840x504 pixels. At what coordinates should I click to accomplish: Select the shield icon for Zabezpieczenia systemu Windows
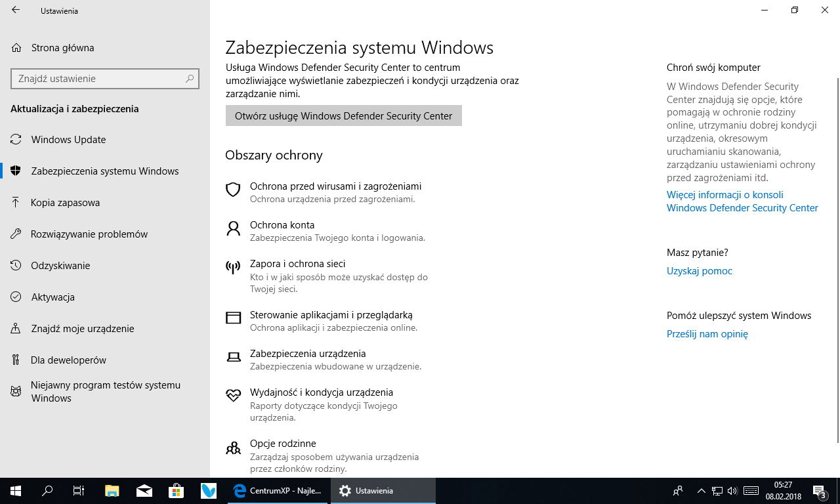point(16,171)
